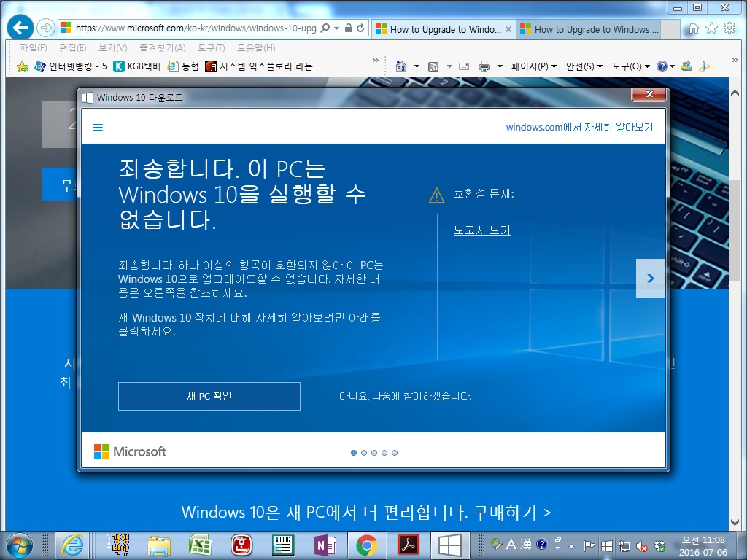Click the browser forward arrow button
The image size is (747, 560).
click(x=46, y=28)
